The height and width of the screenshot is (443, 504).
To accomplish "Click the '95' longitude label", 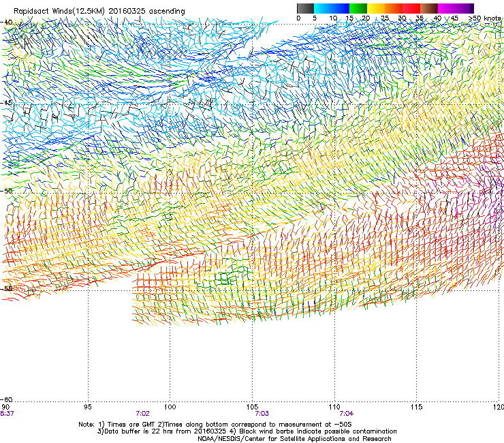I will click(88, 407).
